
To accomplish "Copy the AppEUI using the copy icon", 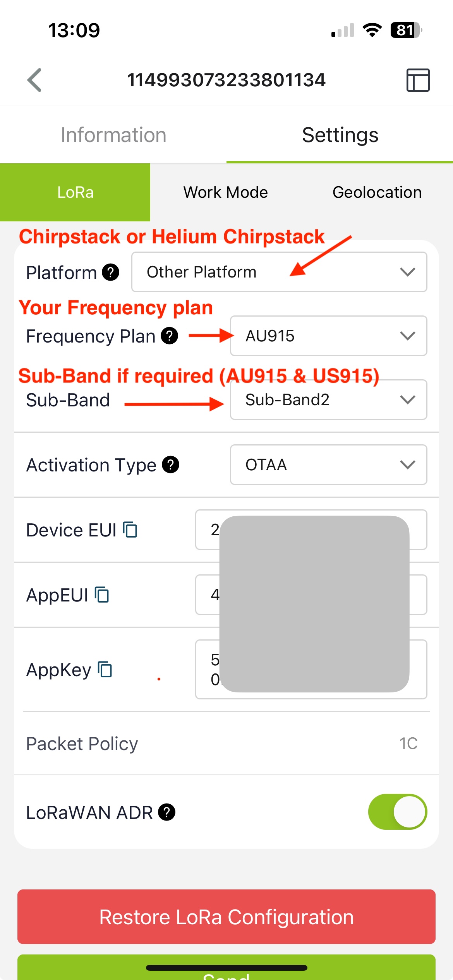I will tap(102, 595).
